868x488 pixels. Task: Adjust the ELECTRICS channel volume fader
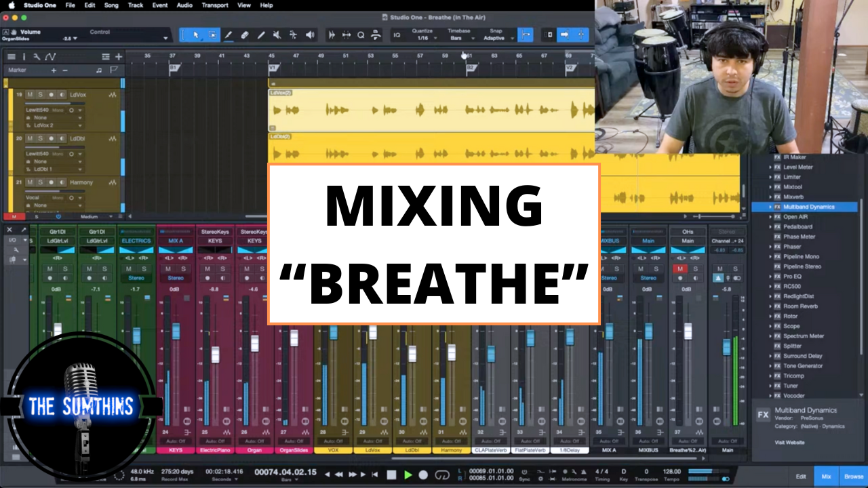(136, 335)
